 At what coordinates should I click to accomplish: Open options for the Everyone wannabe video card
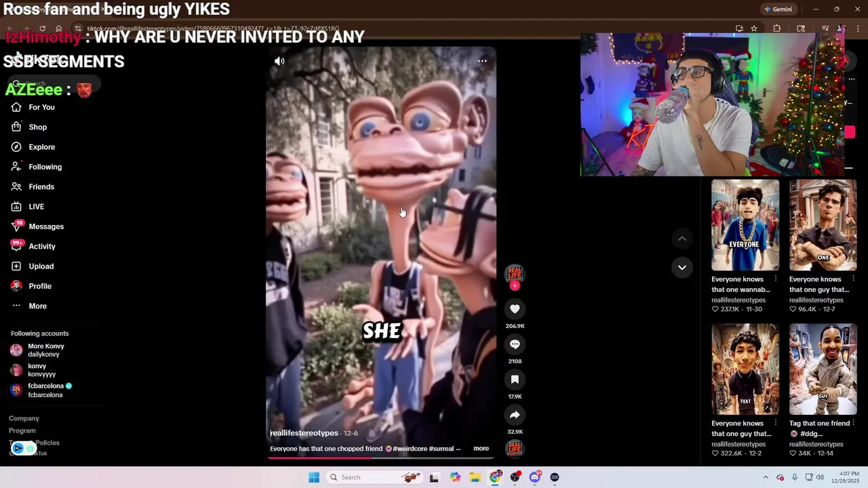click(775, 279)
